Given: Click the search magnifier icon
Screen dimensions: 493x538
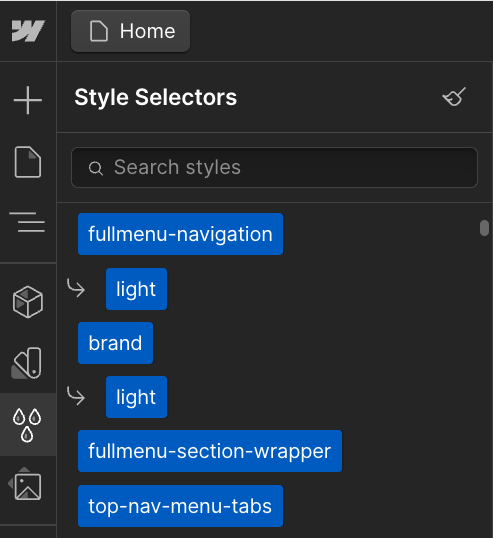Looking at the screenshot, I should (96, 168).
